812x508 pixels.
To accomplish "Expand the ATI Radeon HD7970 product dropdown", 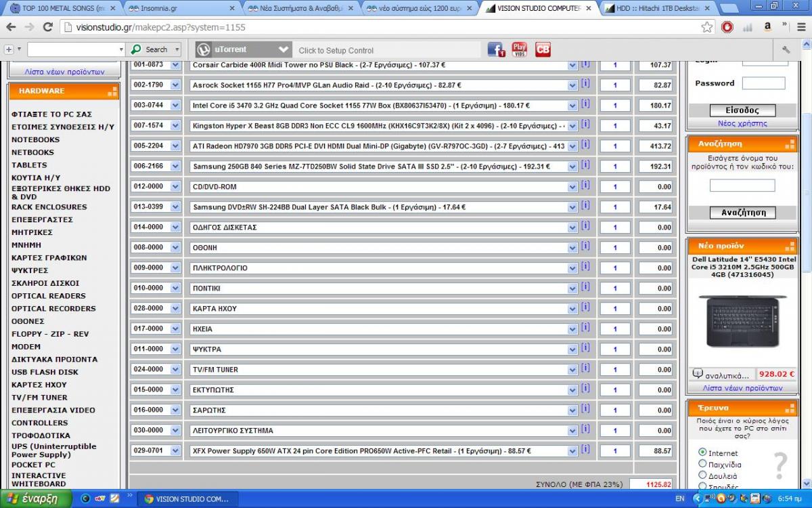I will (x=572, y=146).
